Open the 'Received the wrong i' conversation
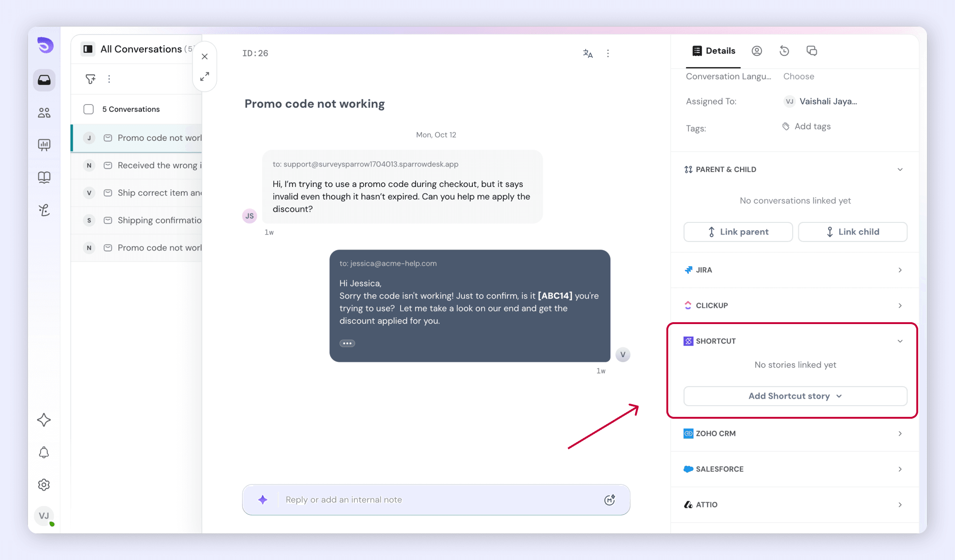955x560 pixels. click(x=137, y=166)
